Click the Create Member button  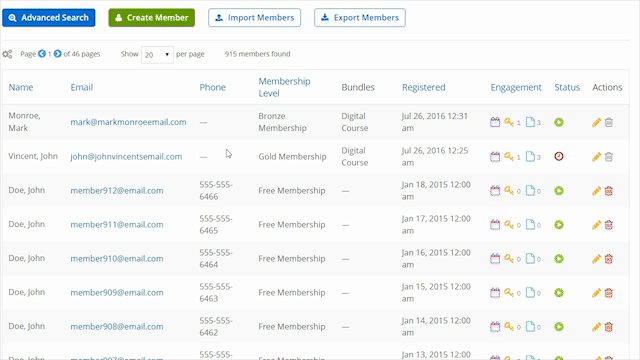pos(151,18)
